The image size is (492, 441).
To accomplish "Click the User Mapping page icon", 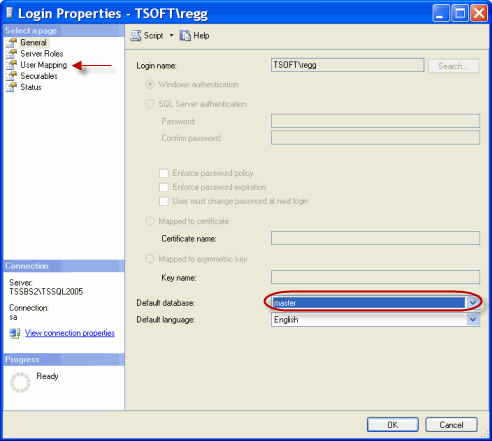I will pos(11,65).
